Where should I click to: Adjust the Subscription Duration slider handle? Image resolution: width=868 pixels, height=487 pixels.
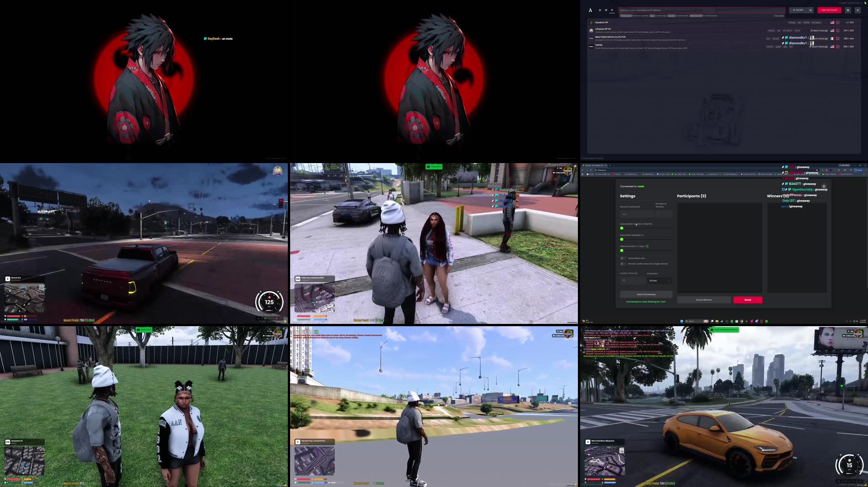click(x=621, y=228)
